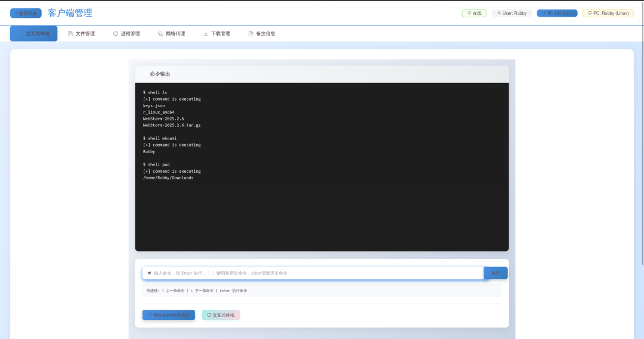Screen dimensions: 644x339
Task: Open the 交互式终端 button below the input
Action: pyautogui.click(x=221, y=315)
